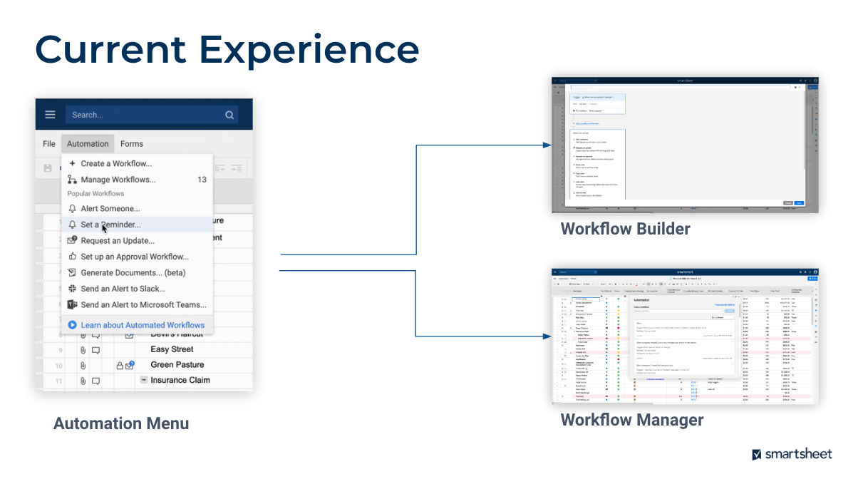This screenshot has width=868, height=489.
Task: Open the Forms menu
Action: tap(132, 144)
